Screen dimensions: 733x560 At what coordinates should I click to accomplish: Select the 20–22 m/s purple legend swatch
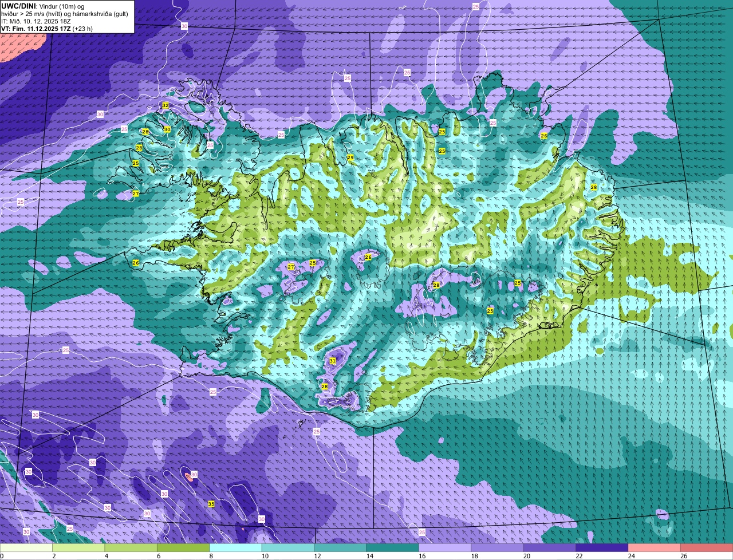click(550, 547)
